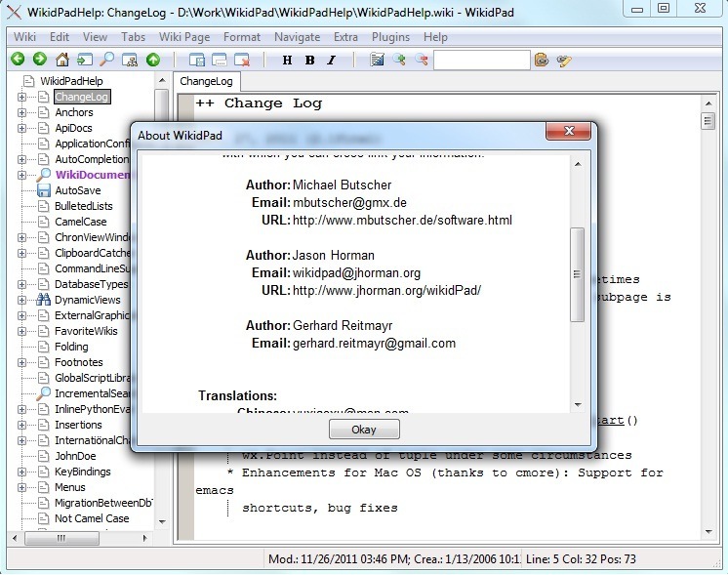Expand the Footnotes tree node
Viewport: 728px width, 575px height.
click(21, 362)
